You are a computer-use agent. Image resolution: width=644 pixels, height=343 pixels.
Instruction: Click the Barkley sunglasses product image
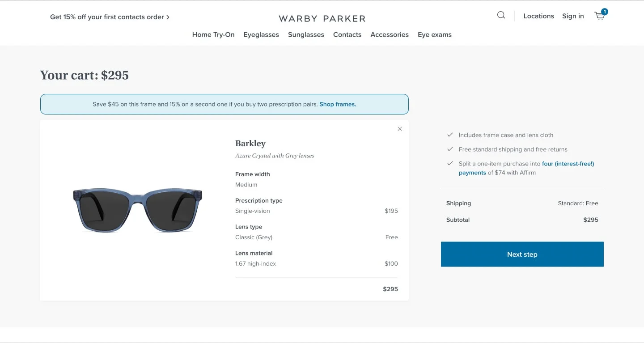pos(136,210)
